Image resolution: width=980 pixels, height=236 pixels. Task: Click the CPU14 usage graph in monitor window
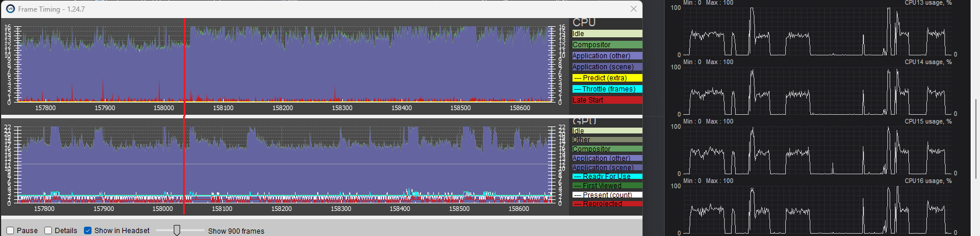click(817, 91)
